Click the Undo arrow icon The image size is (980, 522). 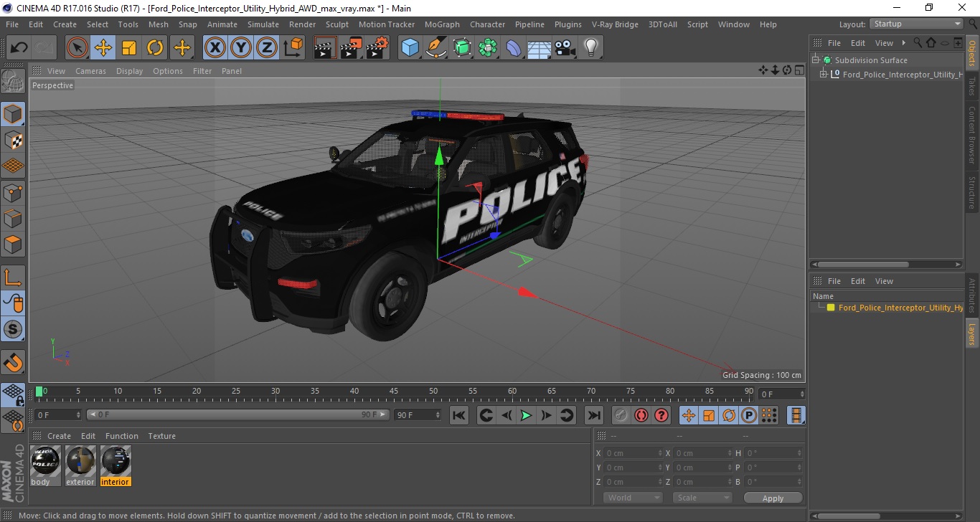pyautogui.click(x=19, y=48)
